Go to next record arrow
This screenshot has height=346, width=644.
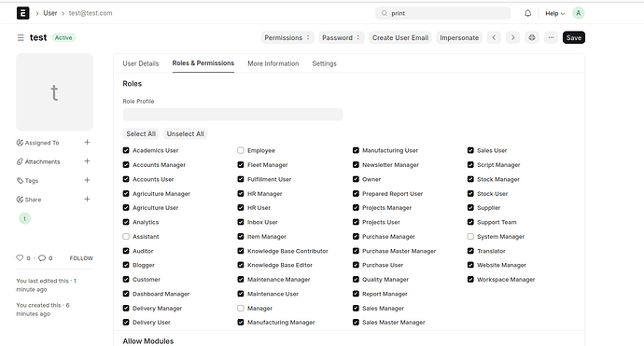[513, 37]
